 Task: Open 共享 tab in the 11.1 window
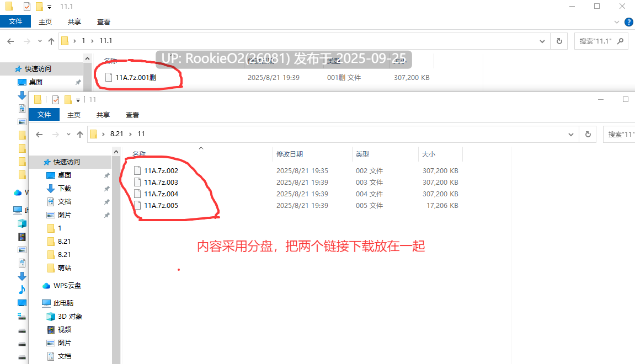74,22
